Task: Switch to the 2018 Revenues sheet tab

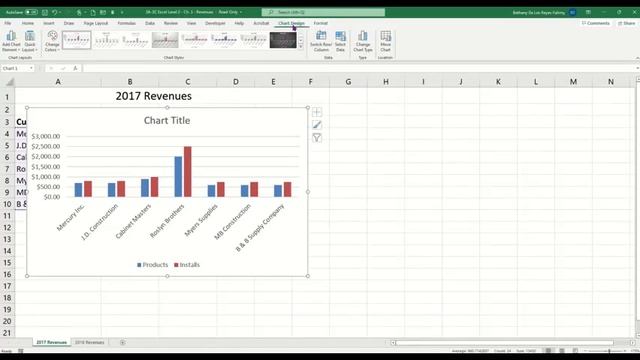Action: coord(89,342)
